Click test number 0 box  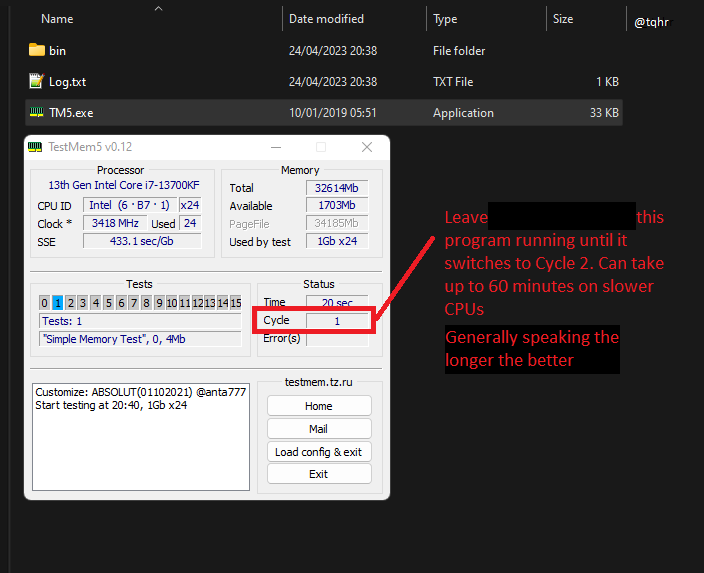click(x=45, y=303)
